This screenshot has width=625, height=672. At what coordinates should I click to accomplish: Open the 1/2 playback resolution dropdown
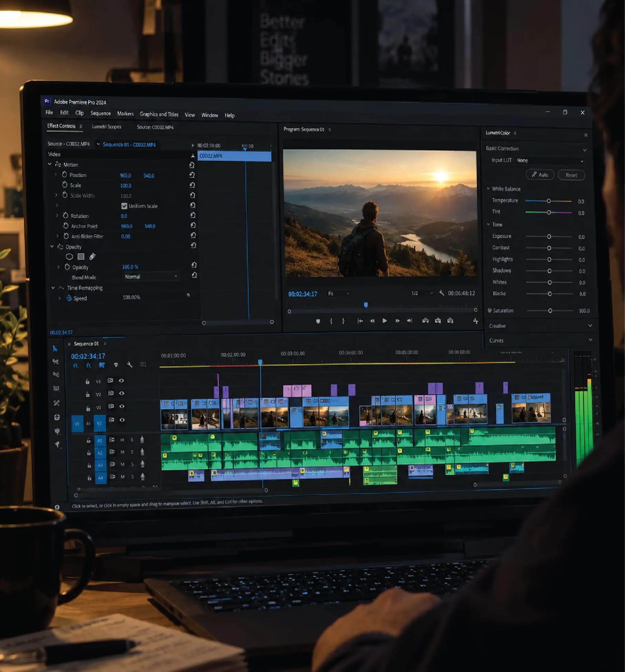[x=422, y=293]
